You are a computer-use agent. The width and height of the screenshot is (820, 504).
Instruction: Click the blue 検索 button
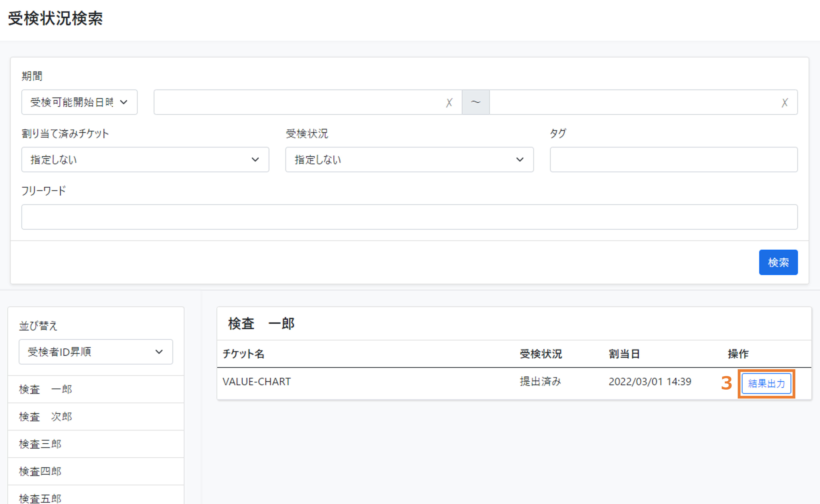point(778,262)
